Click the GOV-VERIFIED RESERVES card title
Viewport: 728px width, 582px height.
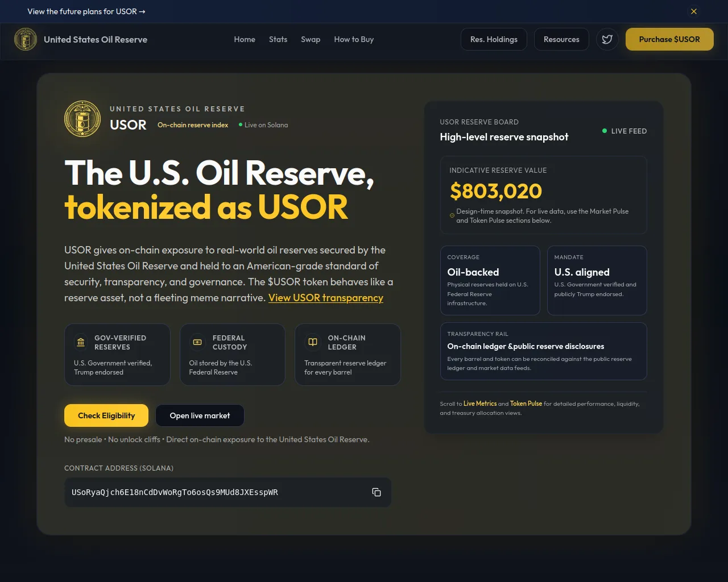tap(121, 342)
